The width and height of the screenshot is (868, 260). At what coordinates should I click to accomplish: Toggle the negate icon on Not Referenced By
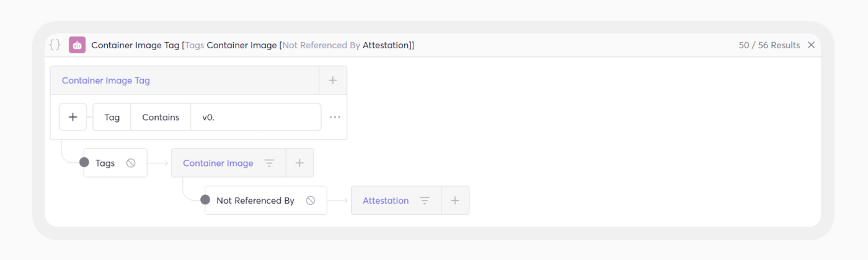click(311, 201)
